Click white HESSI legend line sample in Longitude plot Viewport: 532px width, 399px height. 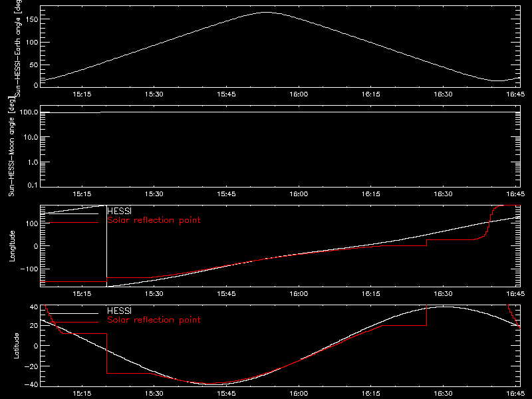click(74, 213)
